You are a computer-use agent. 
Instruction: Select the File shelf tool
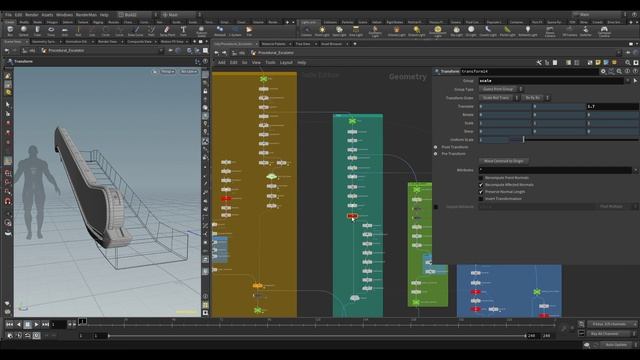(249, 31)
